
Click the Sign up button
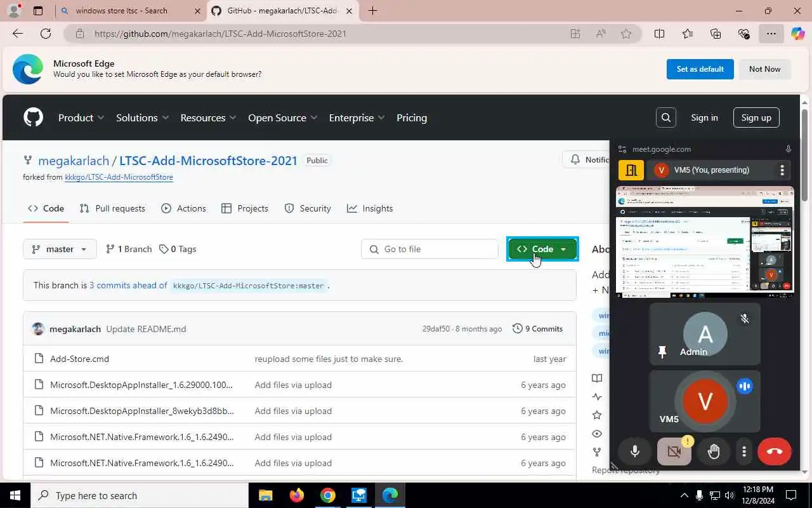(756, 117)
